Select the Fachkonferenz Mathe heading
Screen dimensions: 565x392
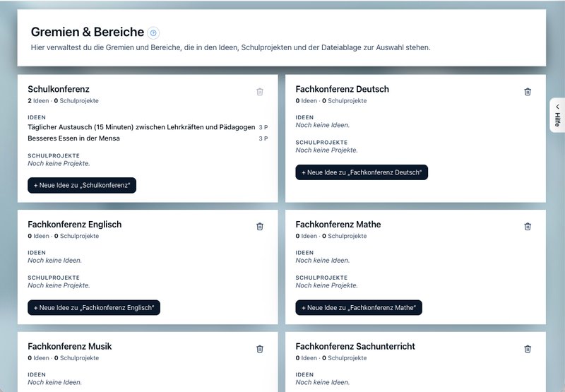coord(338,224)
